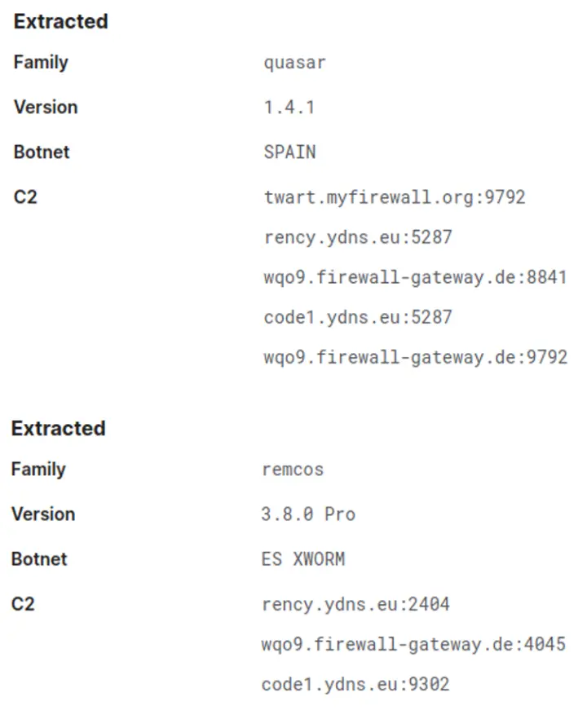587x728 pixels.
Task: Click the Version label beside 3.8.0 Pro
Action: click(43, 514)
